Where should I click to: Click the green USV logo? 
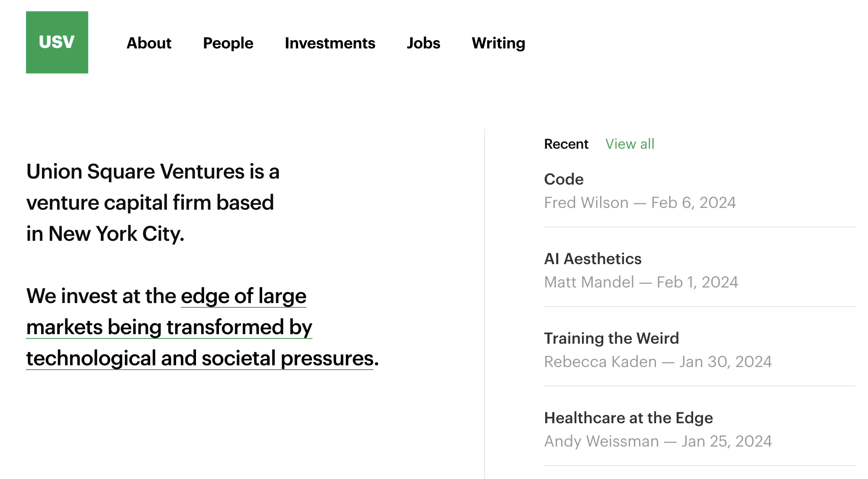point(57,42)
